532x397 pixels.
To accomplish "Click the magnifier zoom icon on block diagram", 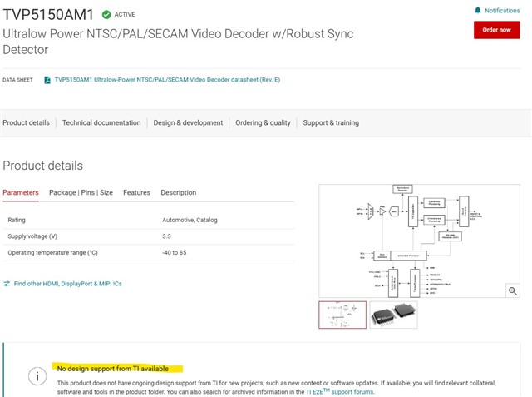I will (x=512, y=290).
